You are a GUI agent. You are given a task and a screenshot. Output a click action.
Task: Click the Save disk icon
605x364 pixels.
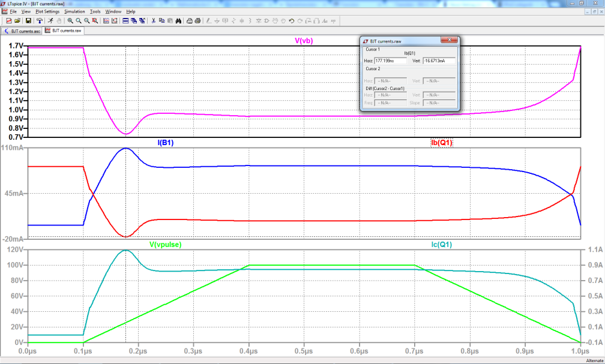pos(28,20)
